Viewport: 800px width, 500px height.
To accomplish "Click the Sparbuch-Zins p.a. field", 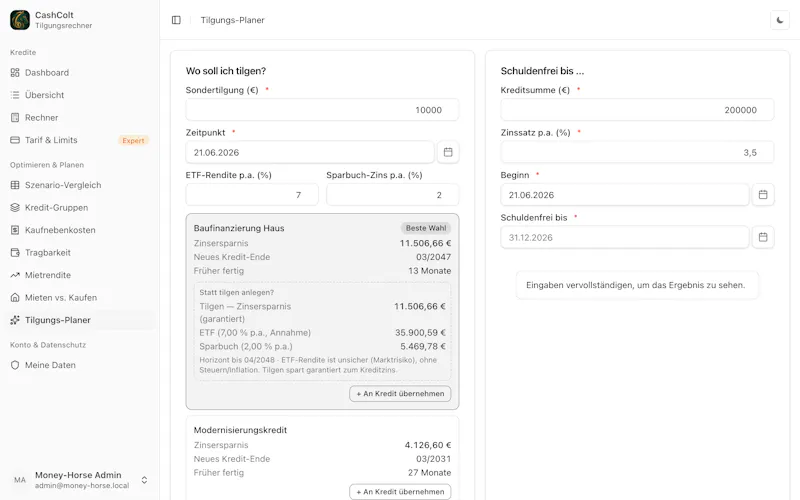I will click(x=392, y=195).
